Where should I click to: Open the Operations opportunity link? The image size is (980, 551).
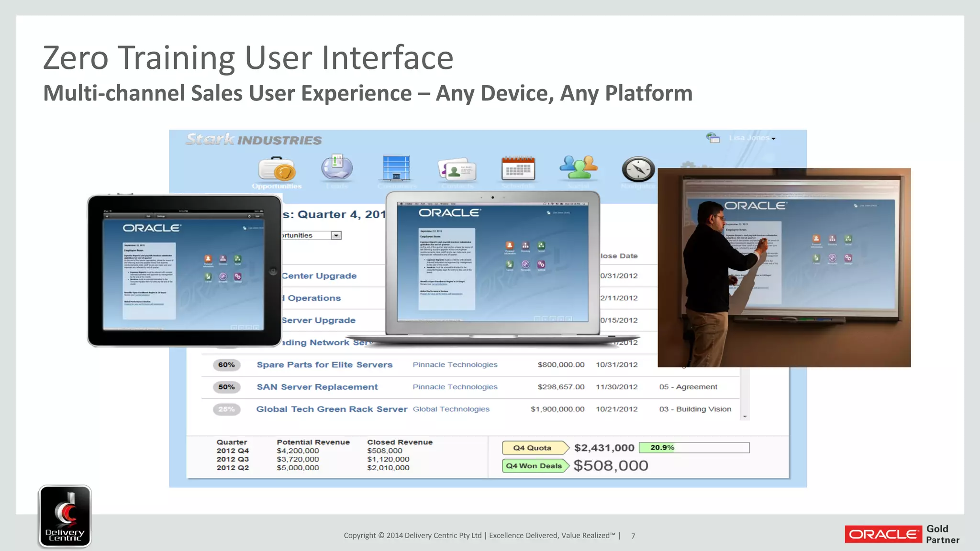(x=312, y=298)
